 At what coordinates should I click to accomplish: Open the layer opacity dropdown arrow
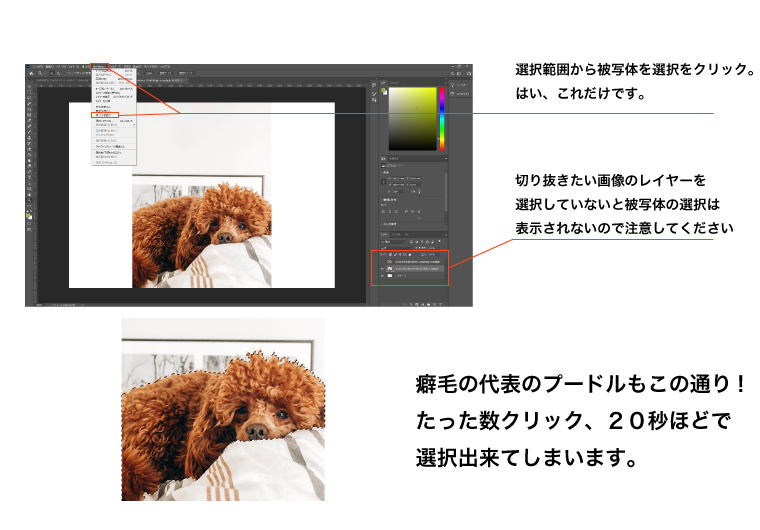[439, 248]
